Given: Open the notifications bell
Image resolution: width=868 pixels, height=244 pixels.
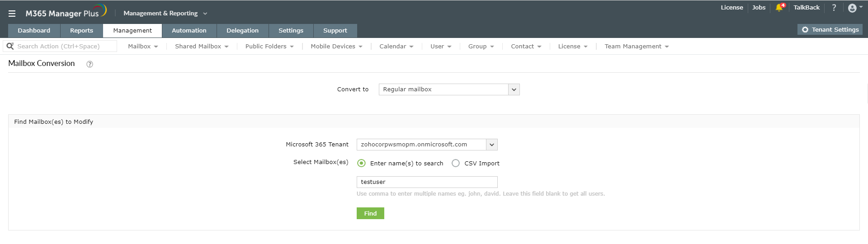Looking at the screenshot, I should pos(779,8).
